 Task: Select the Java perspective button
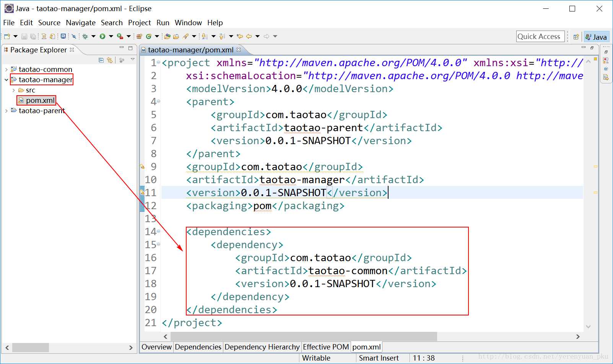click(596, 37)
